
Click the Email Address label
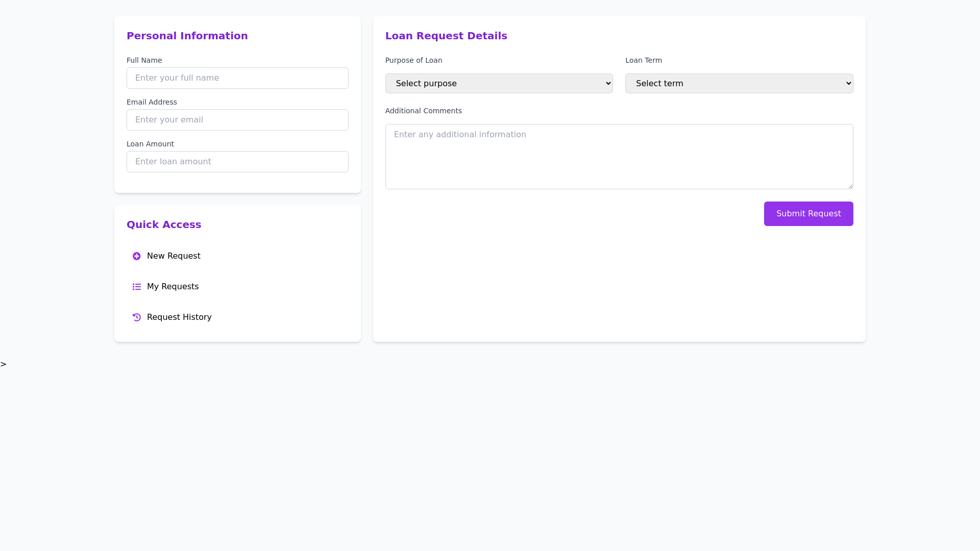click(x=152, y=102)
